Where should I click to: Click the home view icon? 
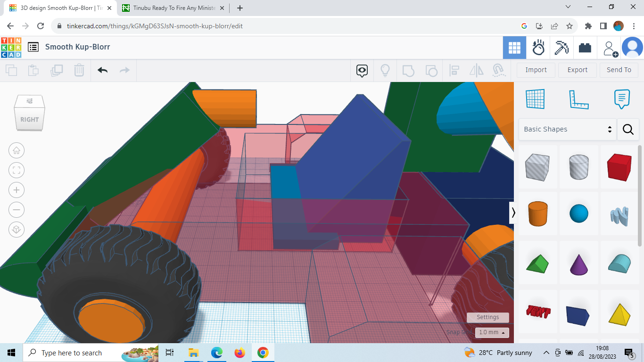[x=17, y=150]
